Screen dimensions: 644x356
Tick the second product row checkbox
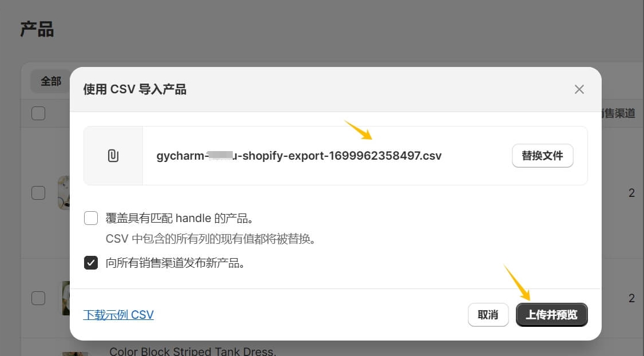click(38, 298)
